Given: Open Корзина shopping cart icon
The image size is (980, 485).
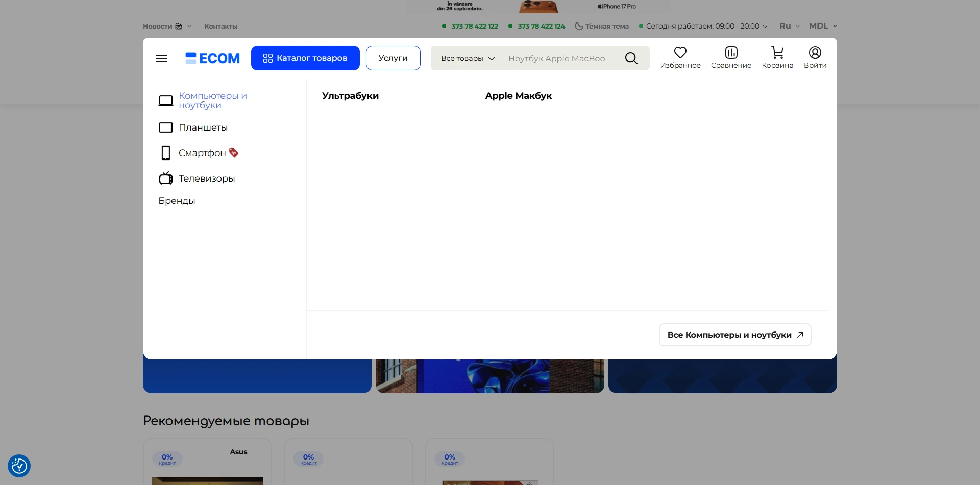Looking at the screenshot, I should (777, 53).
